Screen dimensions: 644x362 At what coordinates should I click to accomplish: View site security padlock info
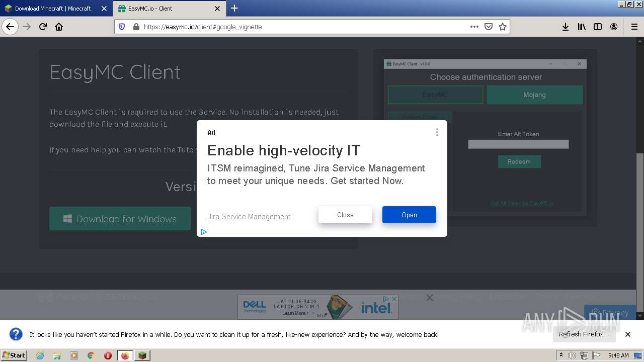tap(136, 27)
